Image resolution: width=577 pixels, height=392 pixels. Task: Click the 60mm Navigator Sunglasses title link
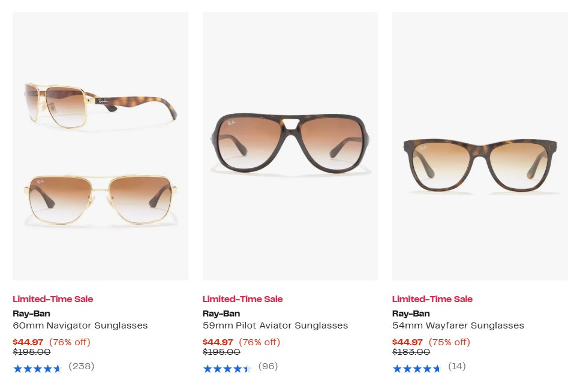80,325
